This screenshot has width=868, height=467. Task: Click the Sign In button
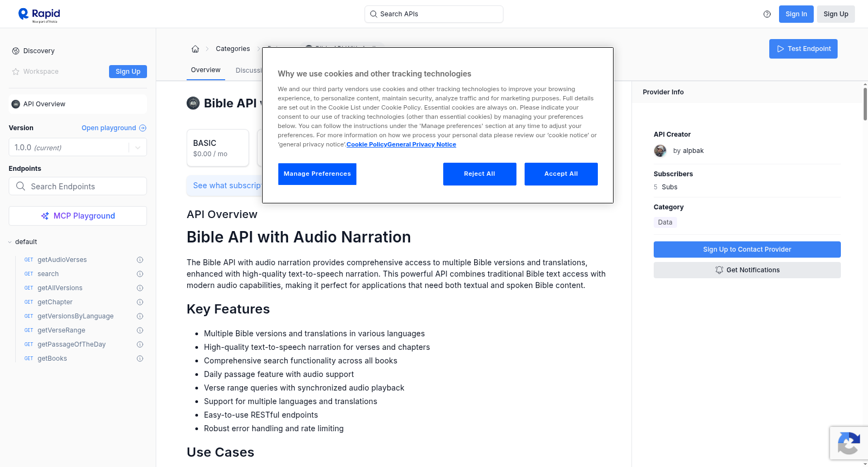click(x=796, y=14)
